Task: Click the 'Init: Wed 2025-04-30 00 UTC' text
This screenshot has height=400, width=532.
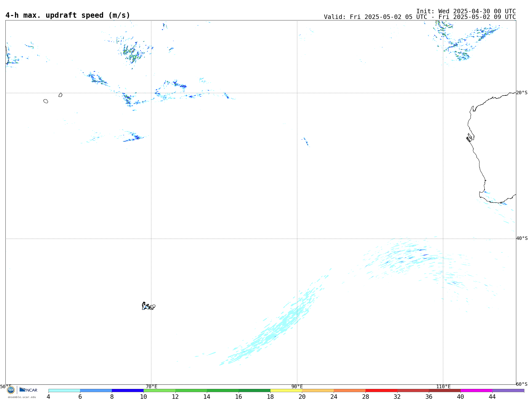Action: (x=466, y=11)
